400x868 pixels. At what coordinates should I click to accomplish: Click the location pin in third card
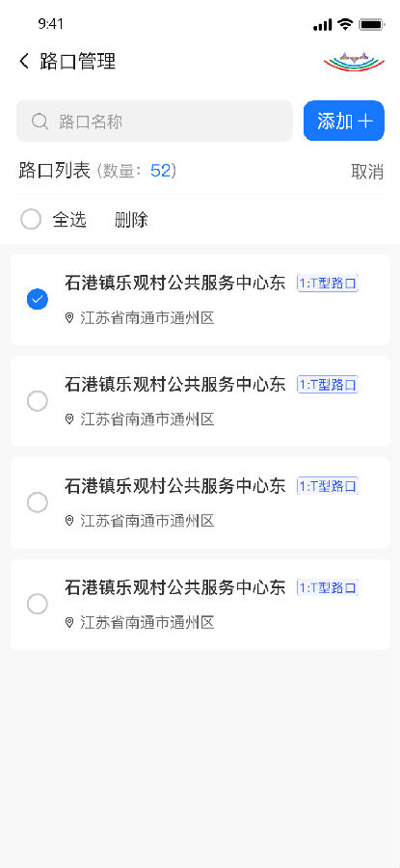[69, 521]
